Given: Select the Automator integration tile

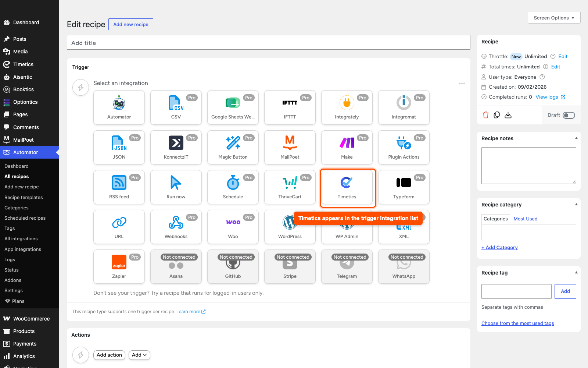Looking at the screenshot, I should (119, 107).
